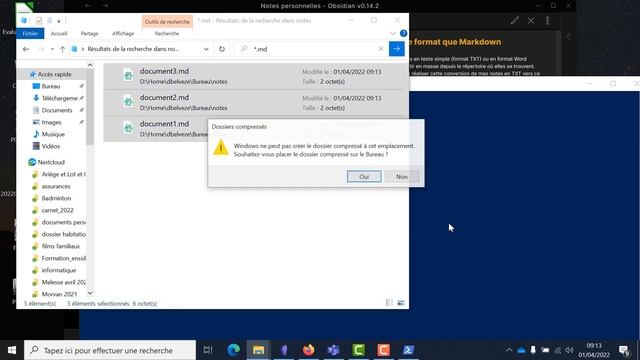Open the Windows Start menu
The width and height of the screenshot is (640, 360).
pos(12,350)
